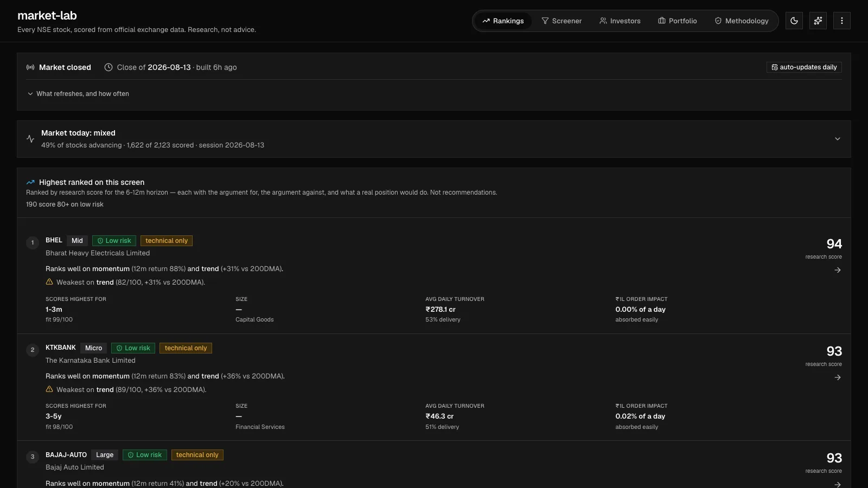Click the rank 2 number badge
This screenshot has width=868, height=488.
(33, 350)
